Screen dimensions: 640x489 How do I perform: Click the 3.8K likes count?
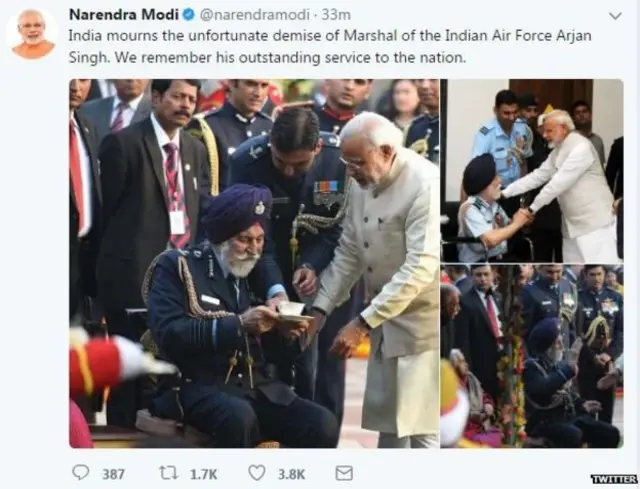pyautogui.click(x=291, y=474)
